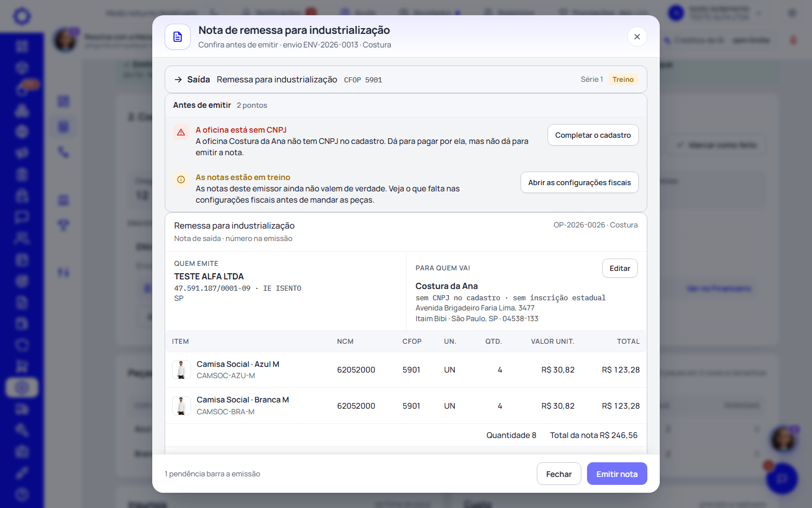The height and width of the screenshot is (508, 812).
Task: Open Camisa Social Branca M thumbnail
Action: coord(181,406)
